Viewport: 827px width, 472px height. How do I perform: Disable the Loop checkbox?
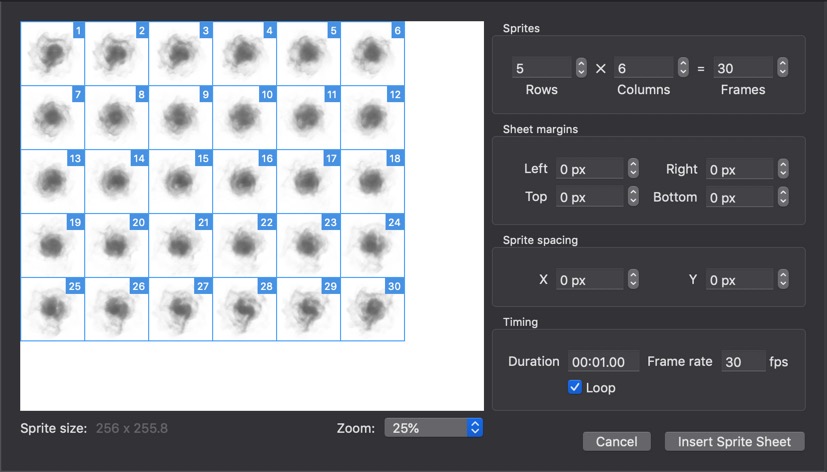575,387
